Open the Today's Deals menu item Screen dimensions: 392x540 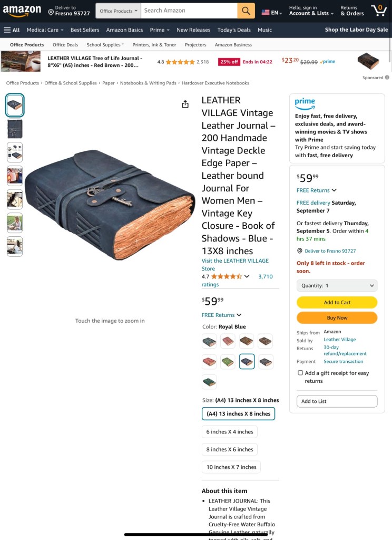click(x=234, y=30)
